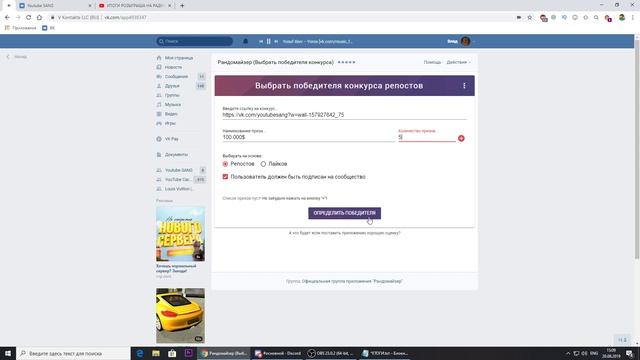
Task: Switch to the Notepad window in taskbar
Action: click(x=385, y=353)
